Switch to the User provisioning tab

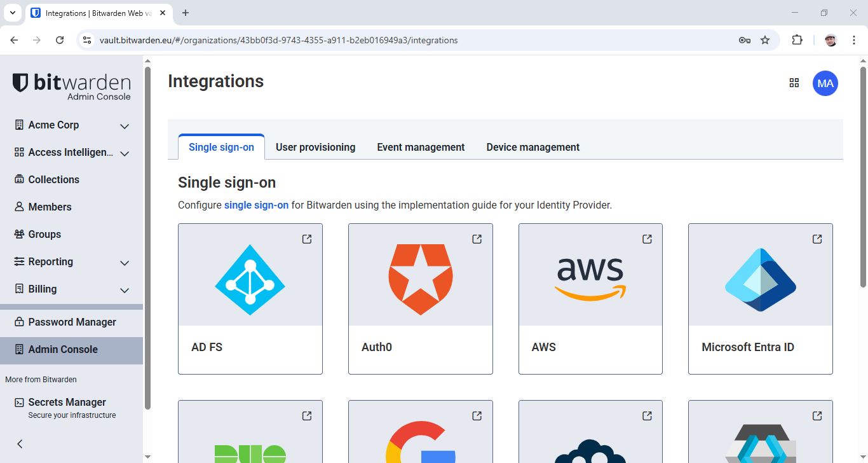click(x=315, y=147)
